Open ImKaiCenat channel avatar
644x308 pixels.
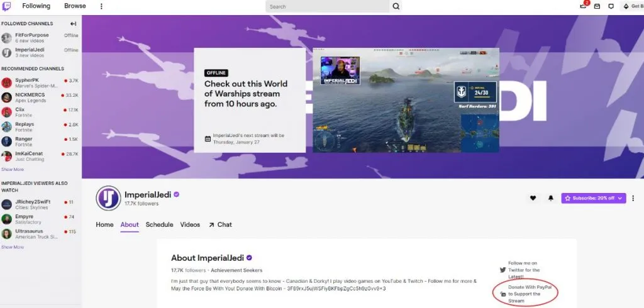[6, 157]
